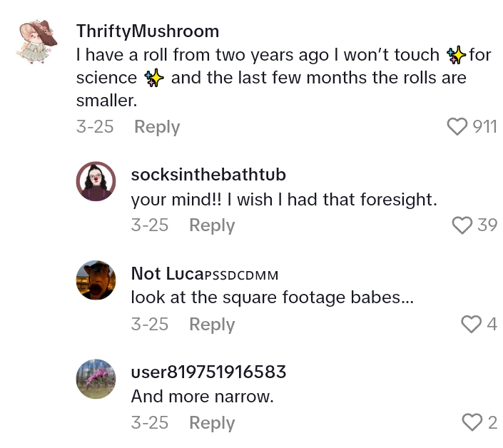Like ThriftyMushroom's comment with the heart

point(457,127)
